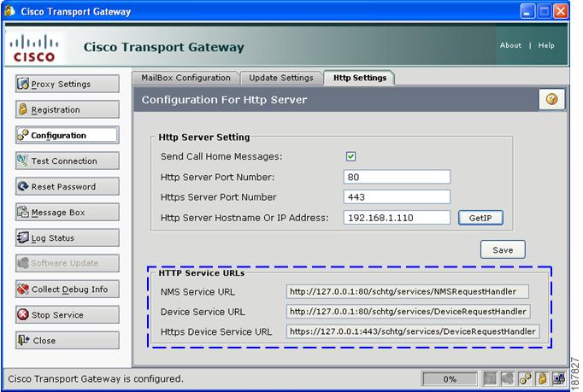Viewport: 583px width, 392px height.
Task: Click the Stop Service sidebar button
Action: click(68, 314)
